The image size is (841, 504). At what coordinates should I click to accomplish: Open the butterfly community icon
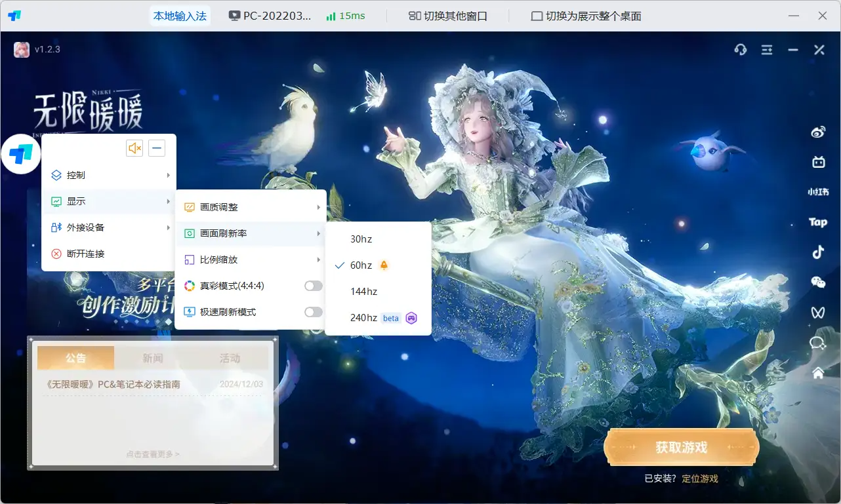[x=818, y=313]
